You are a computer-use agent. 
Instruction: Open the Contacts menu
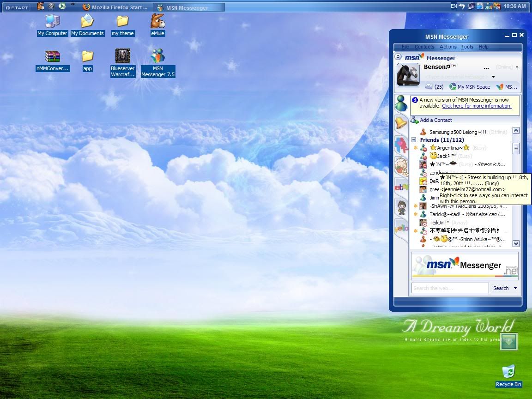pyautogui.click(x=424, y=47)
